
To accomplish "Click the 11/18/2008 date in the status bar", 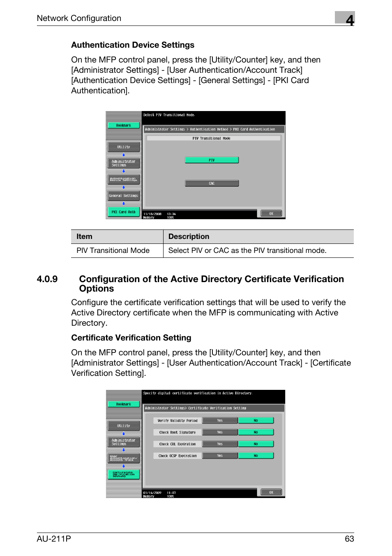I will (x=152, y=214).
